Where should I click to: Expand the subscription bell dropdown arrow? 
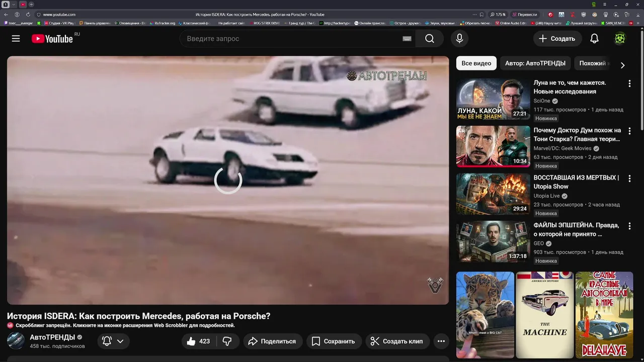(120, 341)
